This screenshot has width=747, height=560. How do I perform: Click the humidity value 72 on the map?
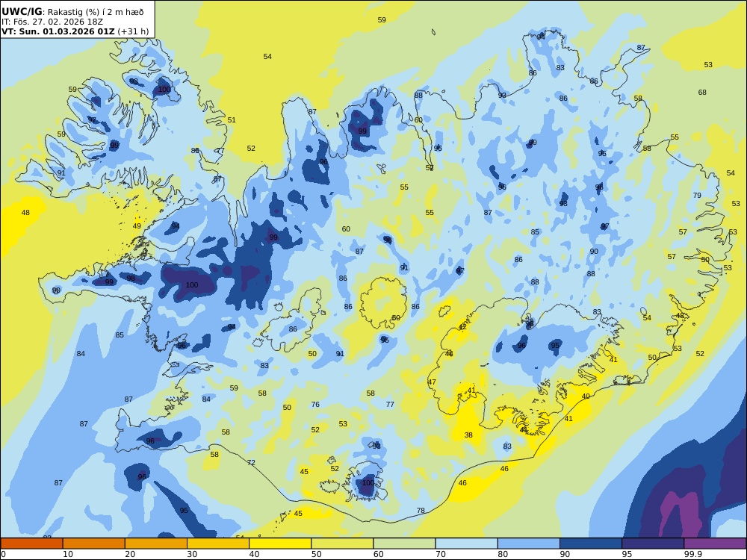tap(251, 462)
